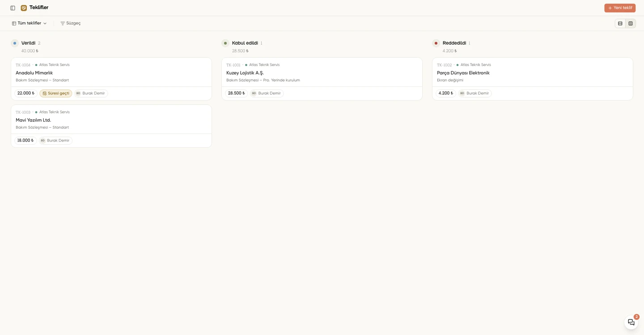Click the TK-1004 offer number
The width and height of the screenshot is (644, 335).
(x=23, y=65)
